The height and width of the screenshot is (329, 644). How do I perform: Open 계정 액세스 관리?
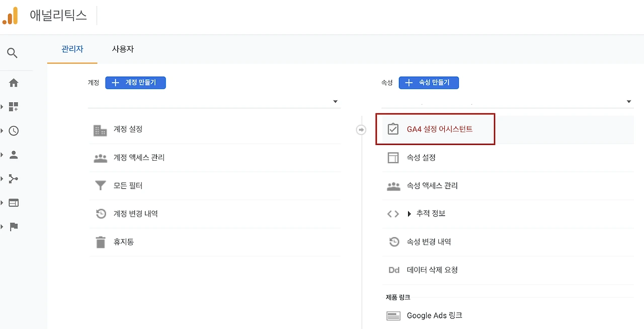coord(139,158)
